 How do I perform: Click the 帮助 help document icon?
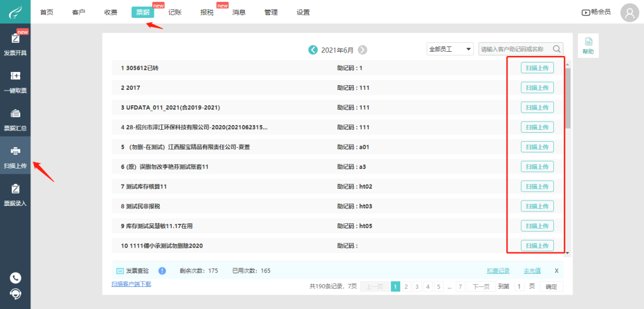point(588,45)
